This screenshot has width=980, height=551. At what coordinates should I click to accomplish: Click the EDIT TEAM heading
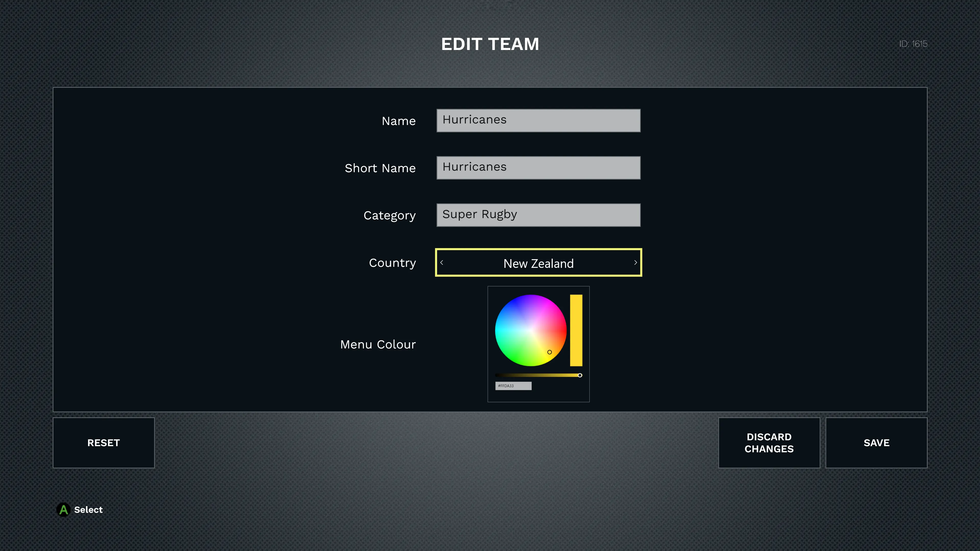point(490,44)
